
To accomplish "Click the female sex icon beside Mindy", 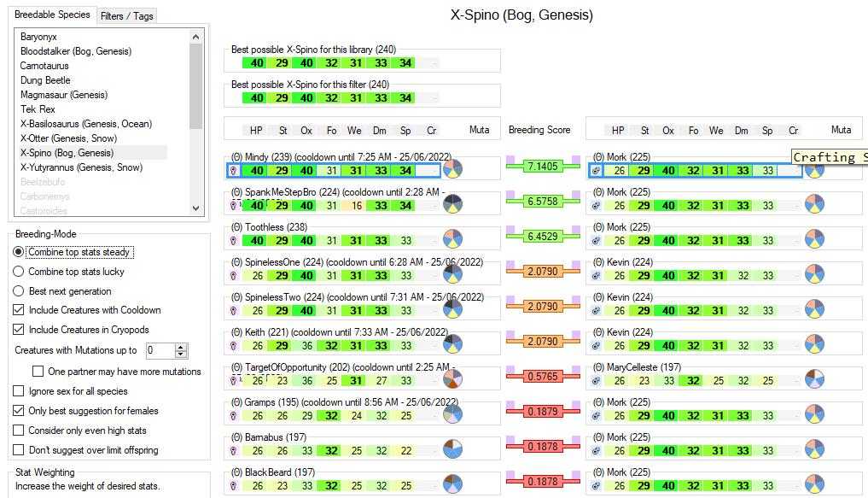I will [234, 171].
